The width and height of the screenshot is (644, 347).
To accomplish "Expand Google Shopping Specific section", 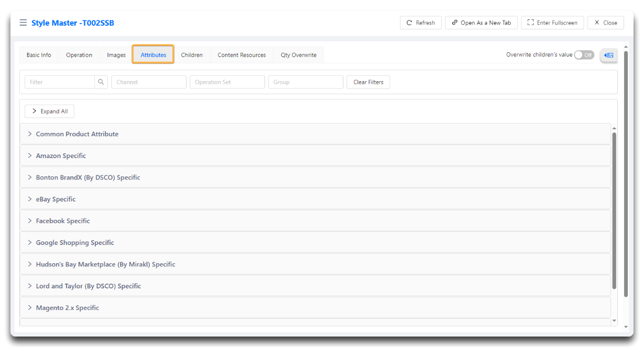I will pyautogui.click(x=315, y=242).
